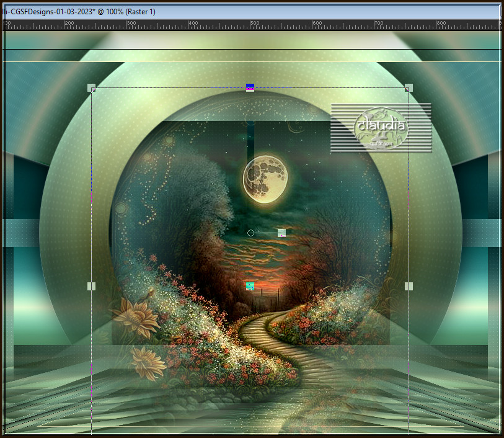
Task: Click the top-right corner selection handle
Action: [409, 88]
